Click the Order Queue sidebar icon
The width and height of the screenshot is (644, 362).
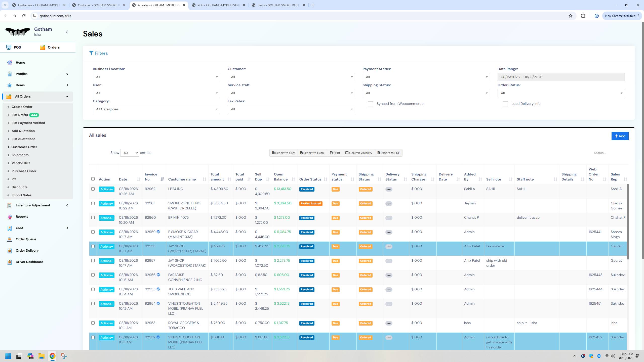[10, 239]
